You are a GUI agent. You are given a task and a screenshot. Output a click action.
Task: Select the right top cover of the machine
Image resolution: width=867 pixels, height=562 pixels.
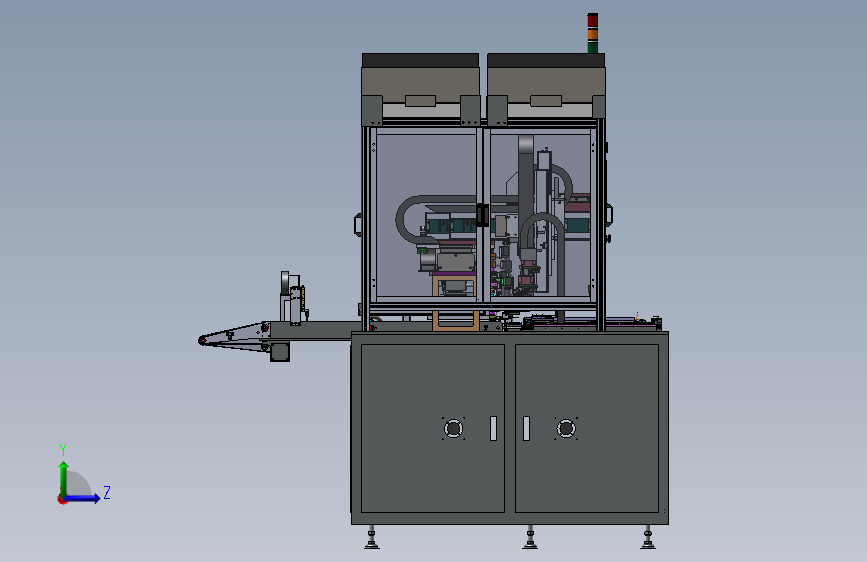[x=546, y=89]
